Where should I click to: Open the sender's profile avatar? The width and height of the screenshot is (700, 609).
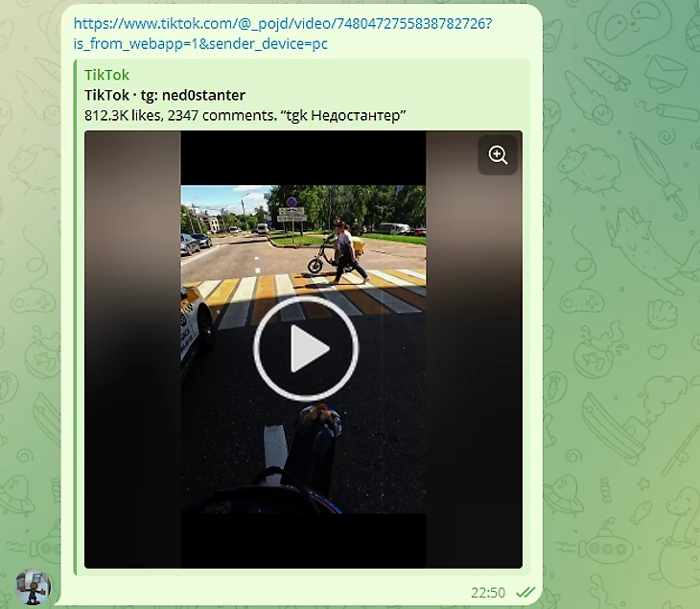click(33, 586)
